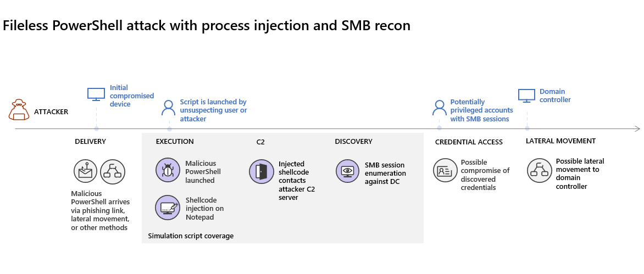The width and height of the screenshot is (644, 274).
Task: Select the user icon beside script launched text
Action: click(168, 108)
